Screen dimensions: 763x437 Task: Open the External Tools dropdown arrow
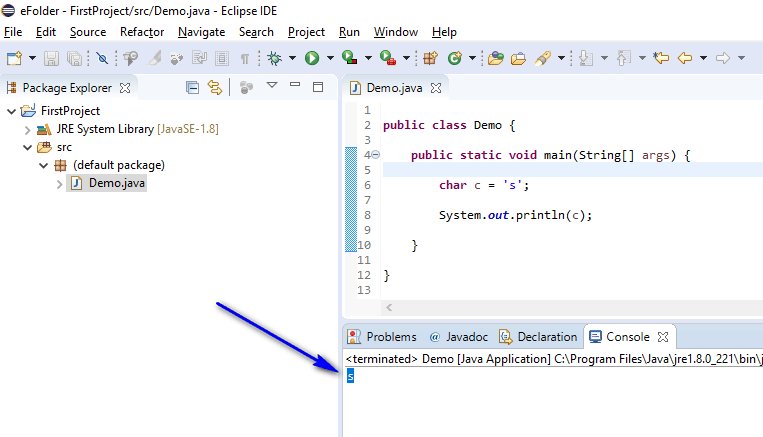point(406,58)
